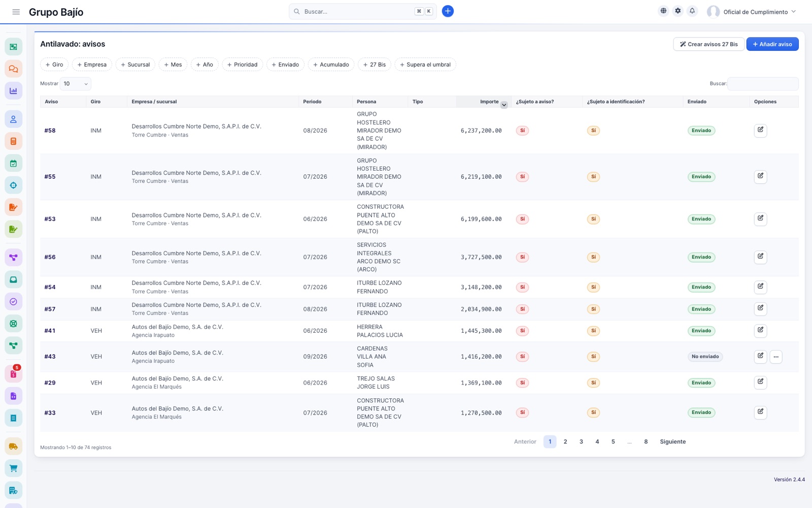
Task: Open the chat bubbles sidebar icon
Action: point(14,69)
